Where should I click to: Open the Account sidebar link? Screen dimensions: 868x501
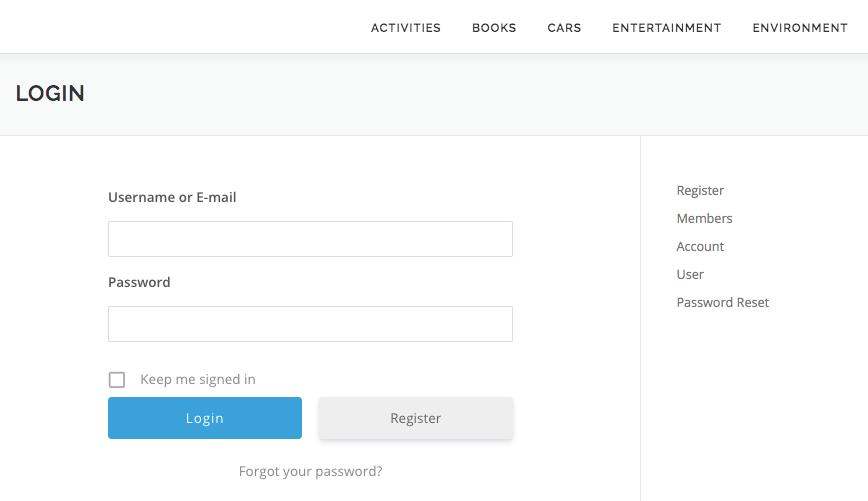[x=700, y=246]
